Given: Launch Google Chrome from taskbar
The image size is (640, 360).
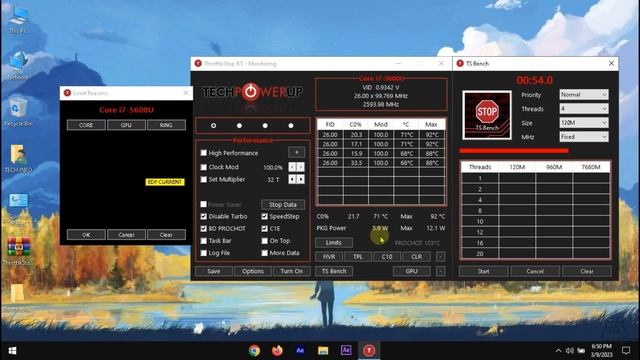Looking at the screenshot, I should (254, 351).
